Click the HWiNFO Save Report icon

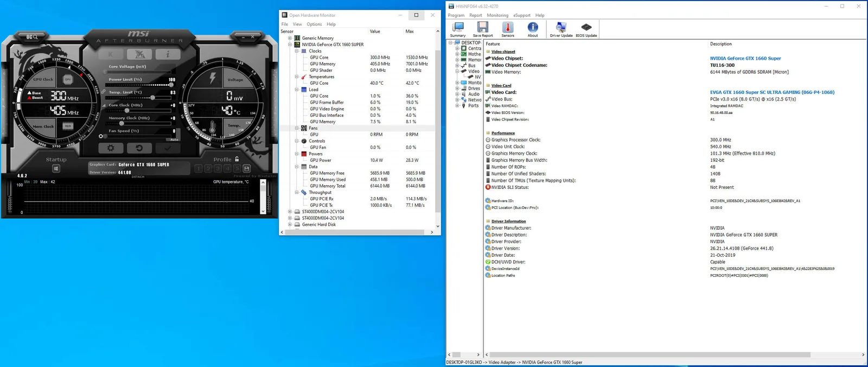(x=482, y=29)
